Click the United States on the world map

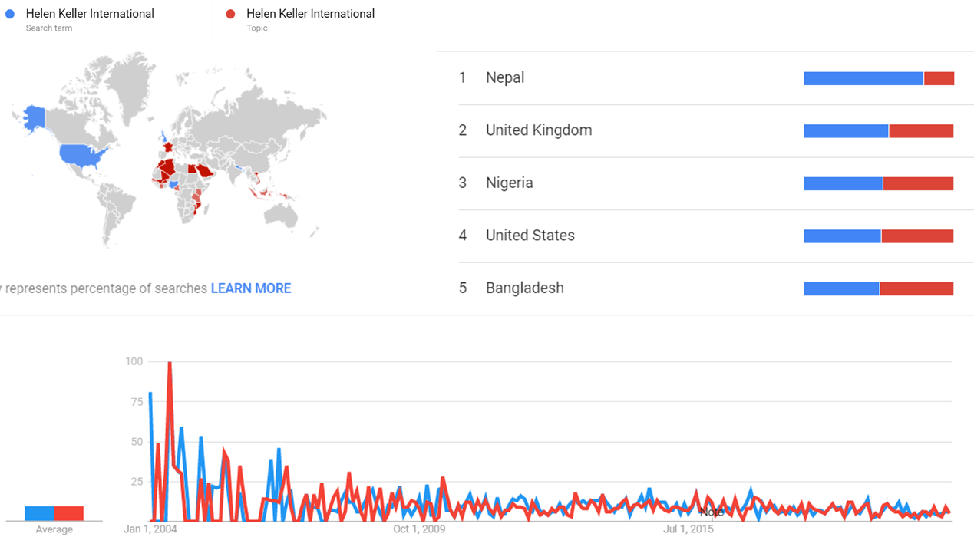(81, 156)
